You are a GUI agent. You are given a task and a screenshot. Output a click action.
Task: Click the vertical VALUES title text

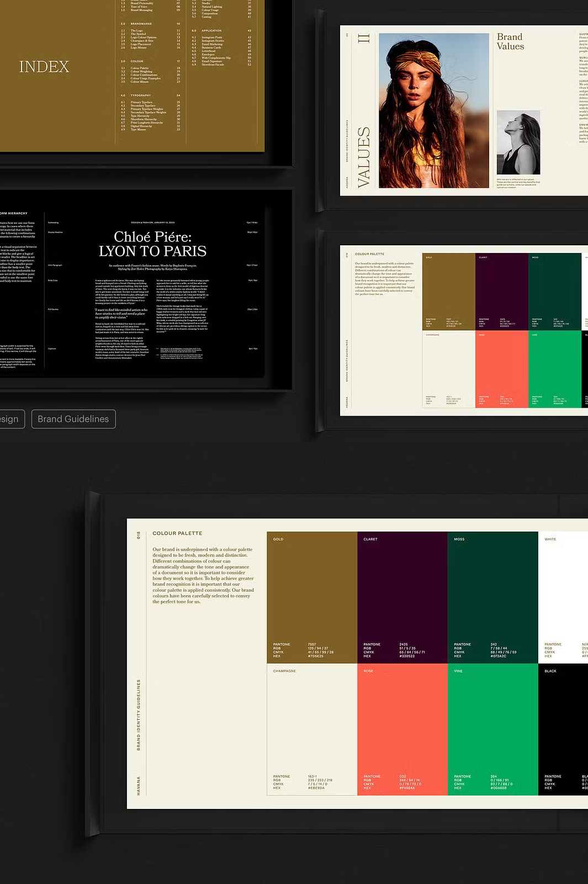click(364, 157)
